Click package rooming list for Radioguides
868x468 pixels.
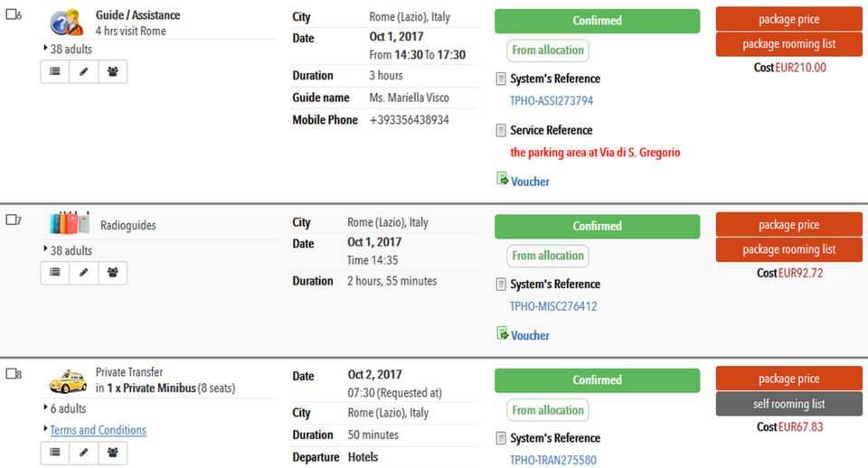pyautogui.click(x=788, y=250)
